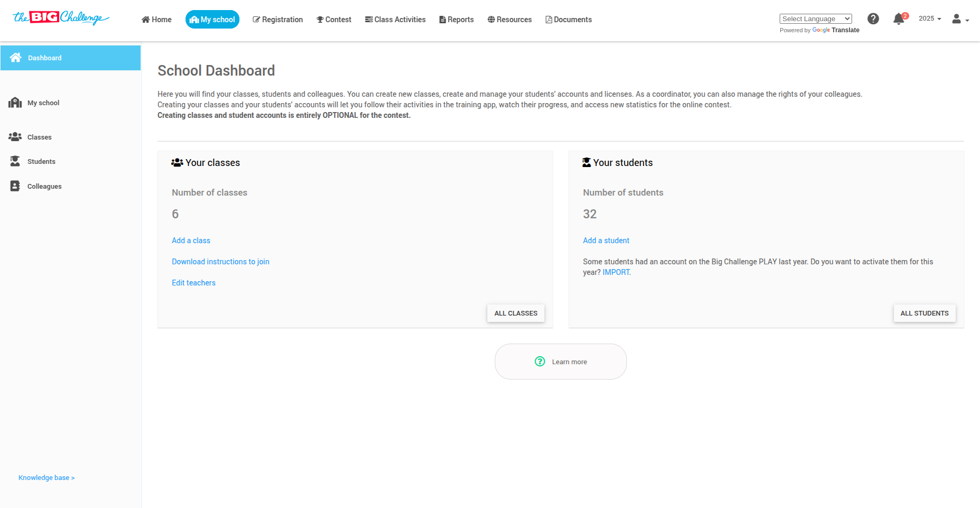Click the ALL STUDENTS button
980x508 pixels.
[924, 313]
